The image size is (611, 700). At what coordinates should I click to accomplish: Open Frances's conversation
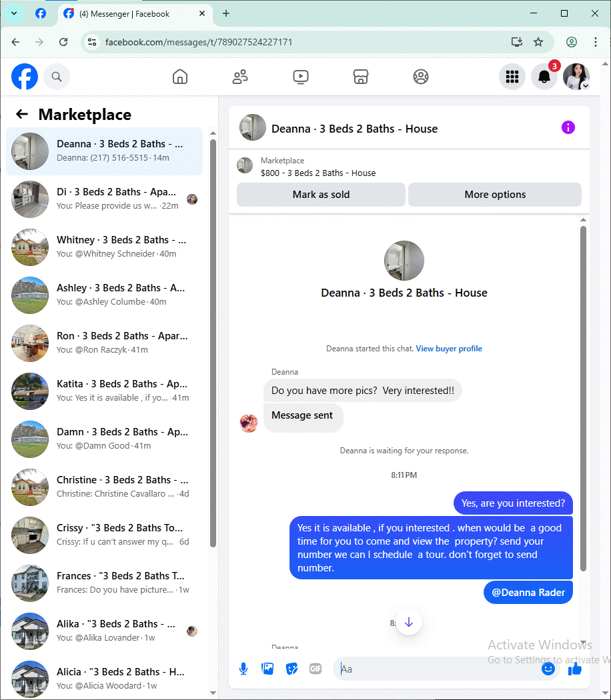tap(105, 583)
